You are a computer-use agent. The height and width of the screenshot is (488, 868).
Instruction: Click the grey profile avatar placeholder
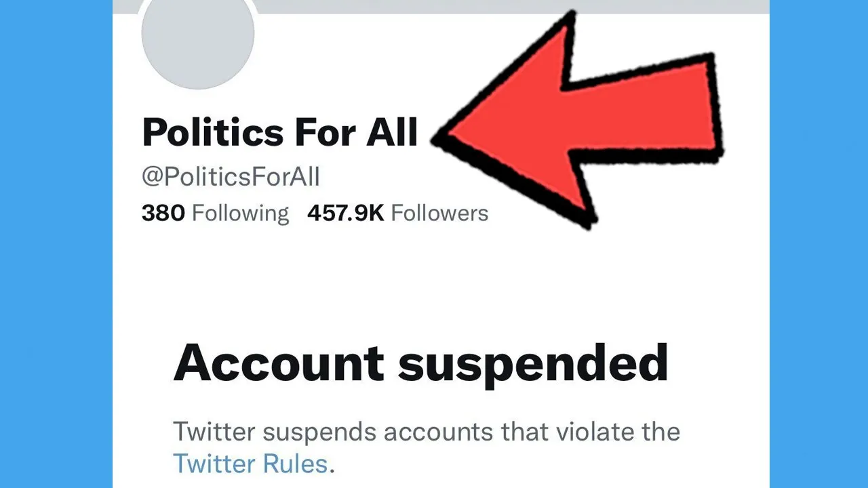tap(198, 41)
